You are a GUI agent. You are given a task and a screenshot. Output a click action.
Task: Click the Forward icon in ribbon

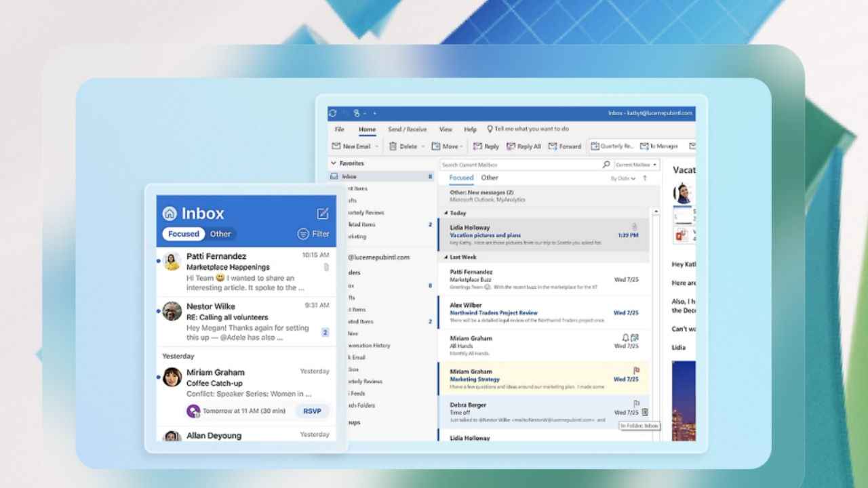pos(553,146)
